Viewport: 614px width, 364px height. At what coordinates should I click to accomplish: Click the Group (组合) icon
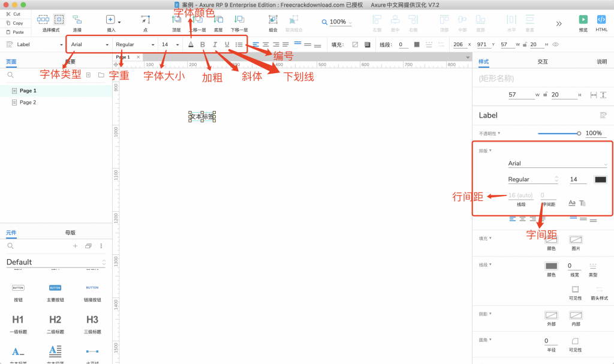tap(273, 20)
